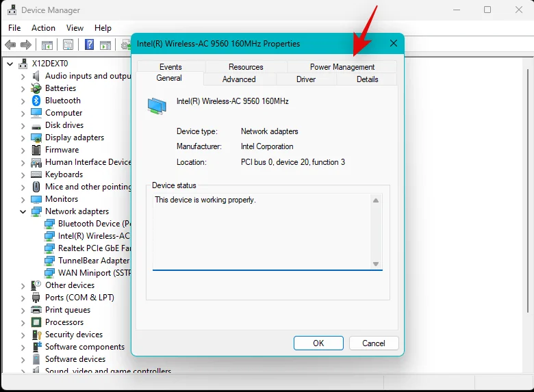Open the Help menu
The height and width of the screenshot is (392, 534).
point(103,28)
